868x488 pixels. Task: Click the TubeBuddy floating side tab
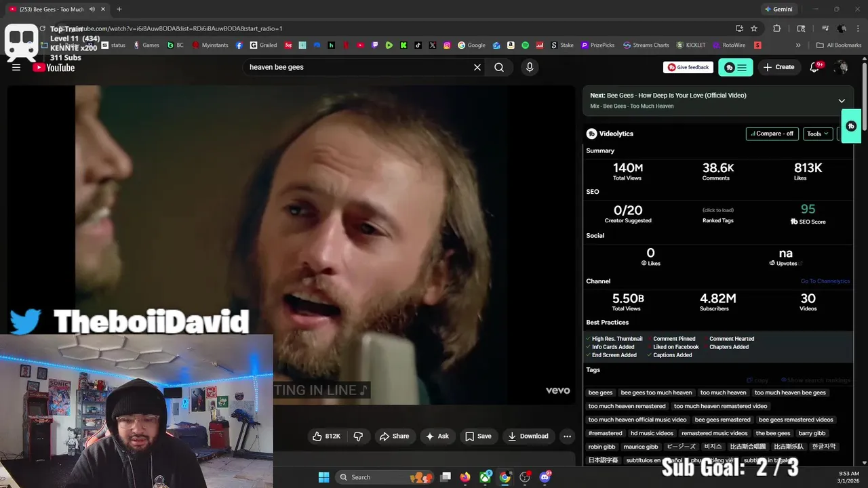click(x=852, y=126)
